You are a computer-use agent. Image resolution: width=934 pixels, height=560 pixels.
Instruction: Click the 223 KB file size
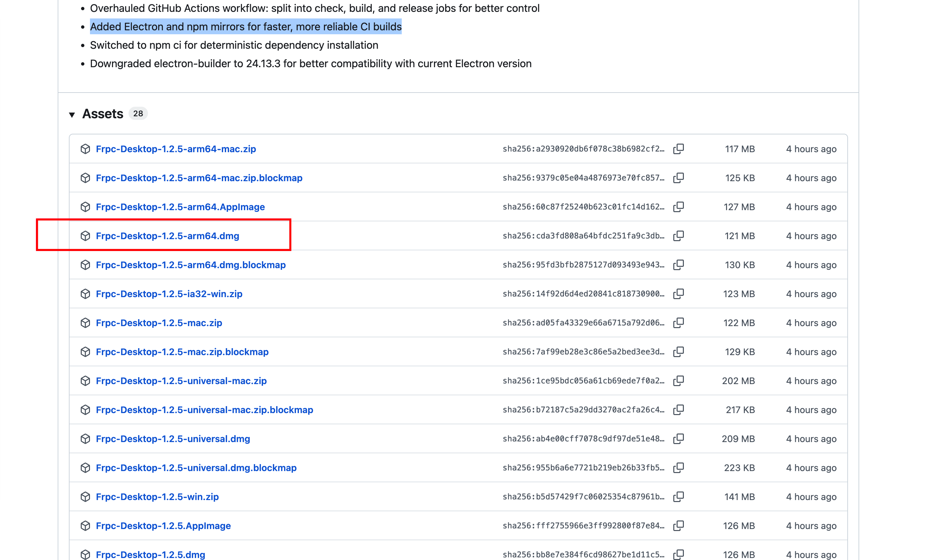tap(740, 468)
